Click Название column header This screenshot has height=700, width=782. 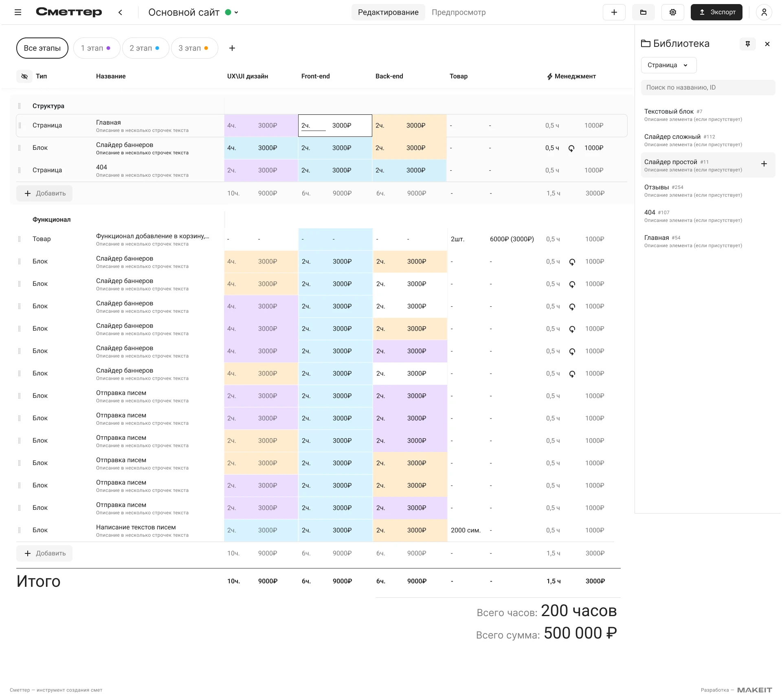pos(111,76)
